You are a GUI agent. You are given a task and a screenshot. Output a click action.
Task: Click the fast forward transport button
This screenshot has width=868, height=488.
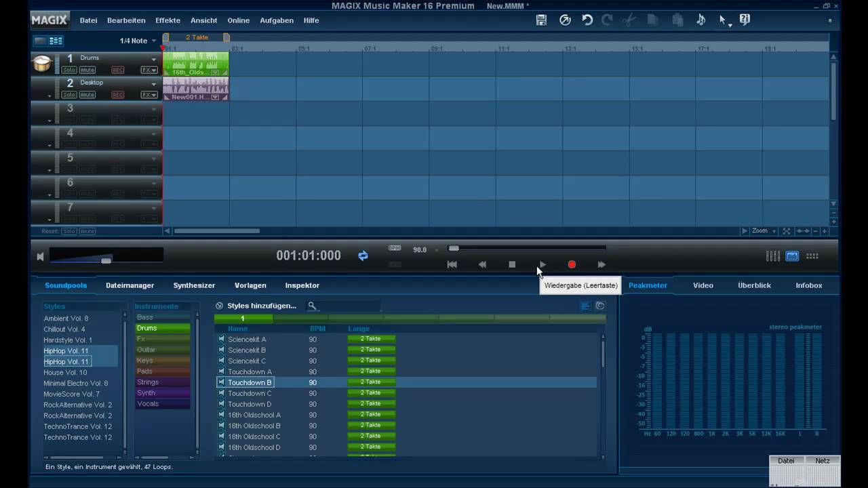coord(601,264)
